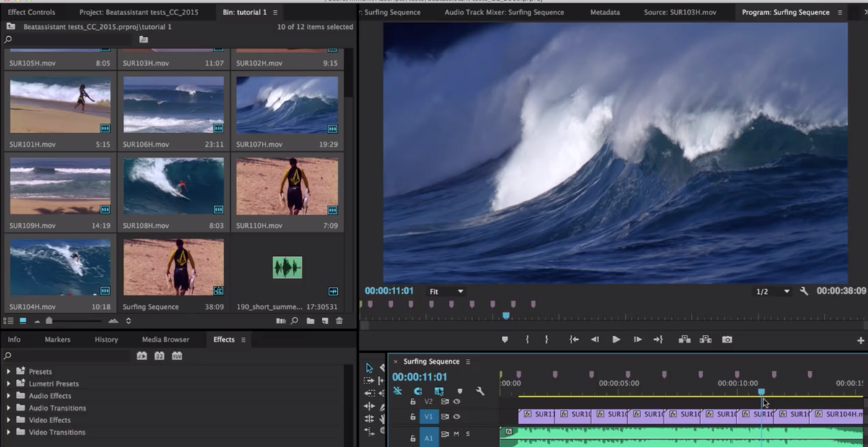Click the Mark Out button
868x447 pixels.
pyautogui.click(x=546, y=339)
